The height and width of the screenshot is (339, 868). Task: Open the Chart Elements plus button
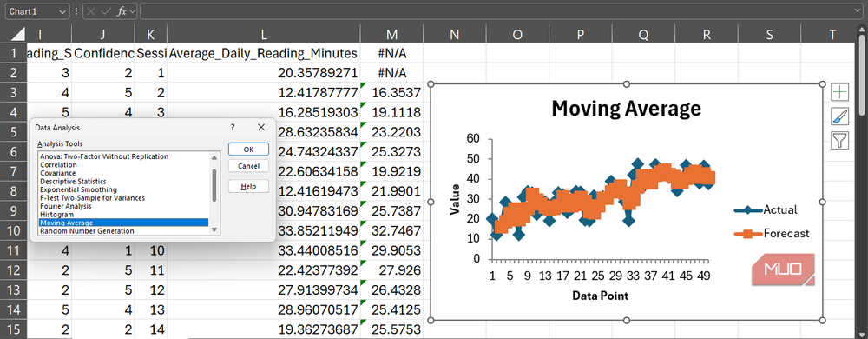(x=839, y=92)
